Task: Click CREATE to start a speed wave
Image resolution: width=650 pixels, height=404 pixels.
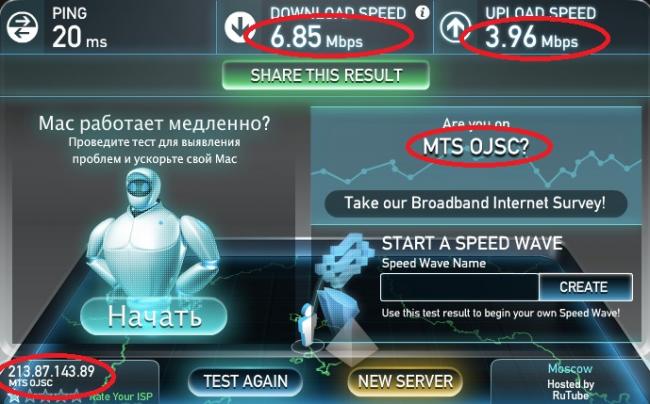Action: pos(585,287)
